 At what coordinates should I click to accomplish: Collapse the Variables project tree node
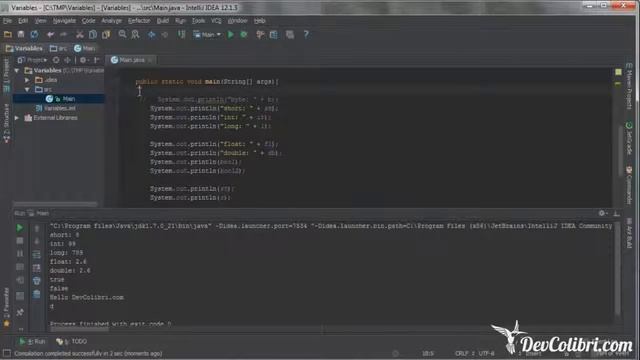point(17,71)
